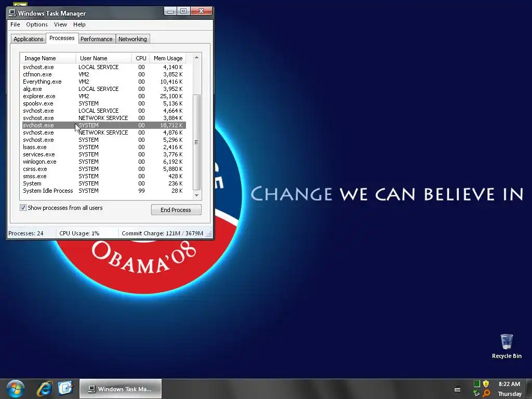Click the quick launch icon beside Internet Explorer
Image resolution: width=532 pixels, height=399 pixels.
pyautogui.click(x=65, y=388)
